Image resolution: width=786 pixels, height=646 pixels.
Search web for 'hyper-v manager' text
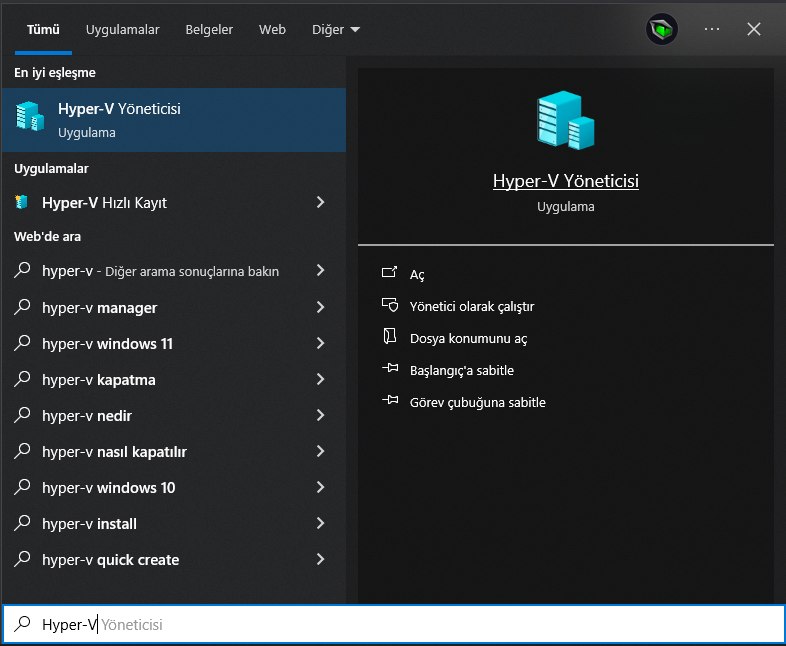coord(99,308)
